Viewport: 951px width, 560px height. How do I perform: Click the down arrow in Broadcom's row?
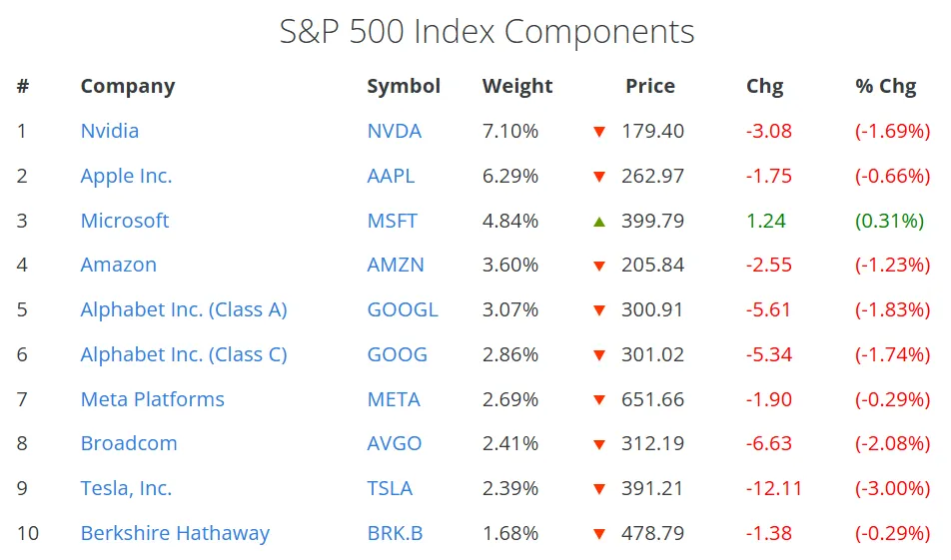pos(599,444)
